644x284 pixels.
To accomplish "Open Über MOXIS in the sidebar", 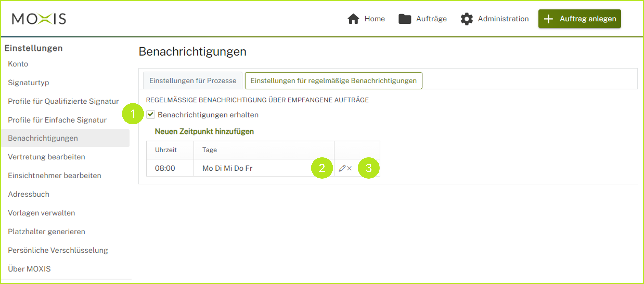I will tap(29, 269).
